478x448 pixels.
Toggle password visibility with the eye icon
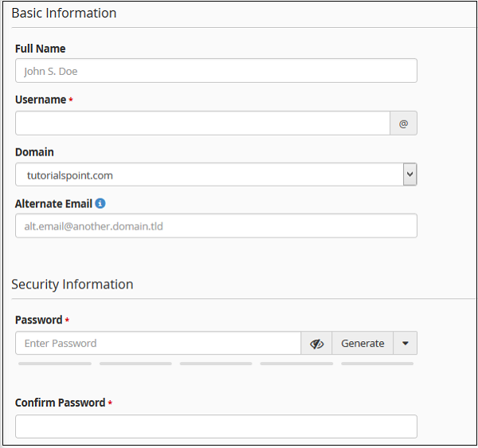click(316, 344)
